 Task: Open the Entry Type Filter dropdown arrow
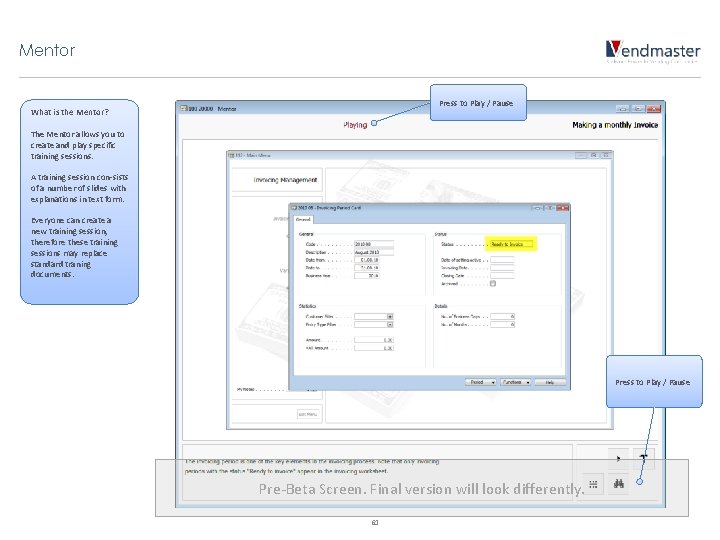pyautogui.click(x=390, y=325)
